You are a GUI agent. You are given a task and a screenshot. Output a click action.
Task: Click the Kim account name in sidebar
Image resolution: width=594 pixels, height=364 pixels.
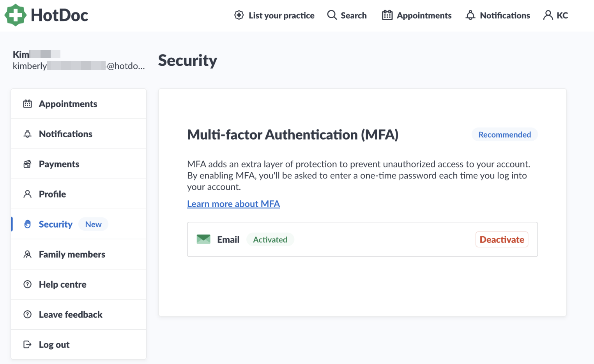coord(37,54)
